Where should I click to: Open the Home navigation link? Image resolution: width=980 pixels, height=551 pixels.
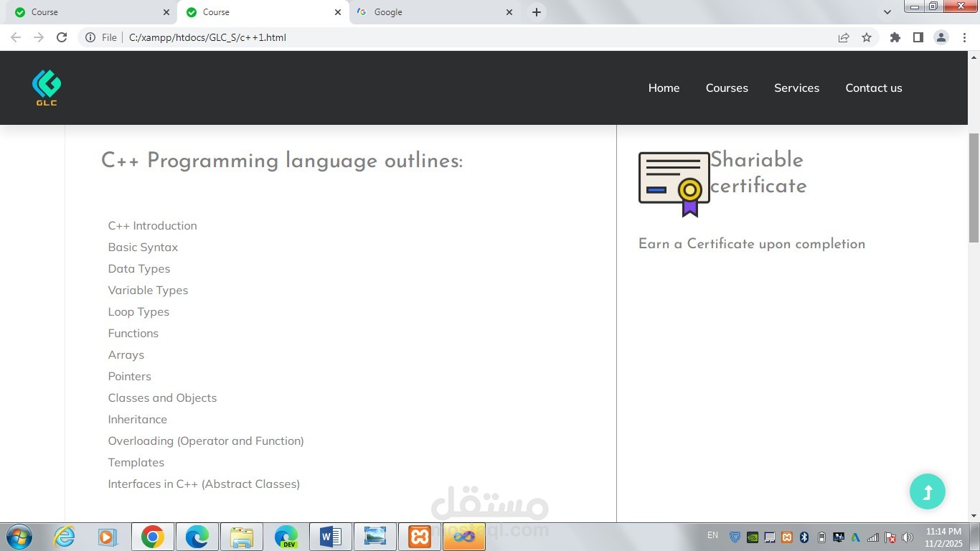point(664,88)
